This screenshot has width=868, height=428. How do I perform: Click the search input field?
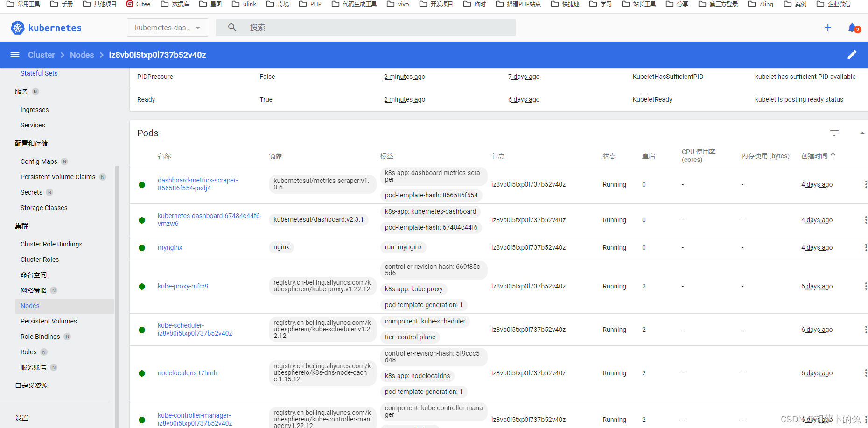point(365,28)
